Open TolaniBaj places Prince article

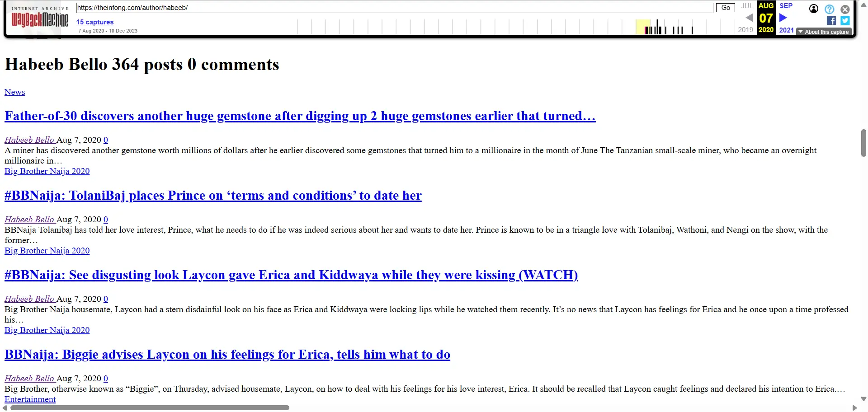pyautogui.click(x=213, y=196)
